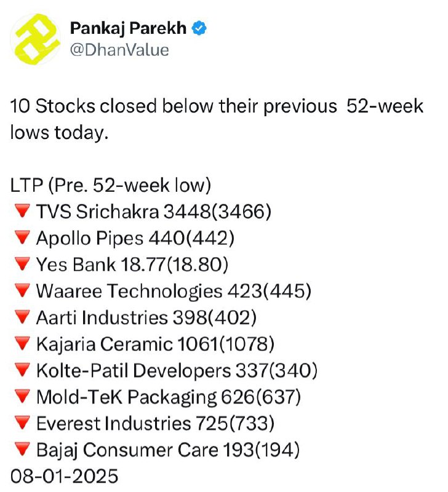Click the Kajaria Ceramic 1061(1078) entry
Screen dimensions: 448x492
coord(156,344)
